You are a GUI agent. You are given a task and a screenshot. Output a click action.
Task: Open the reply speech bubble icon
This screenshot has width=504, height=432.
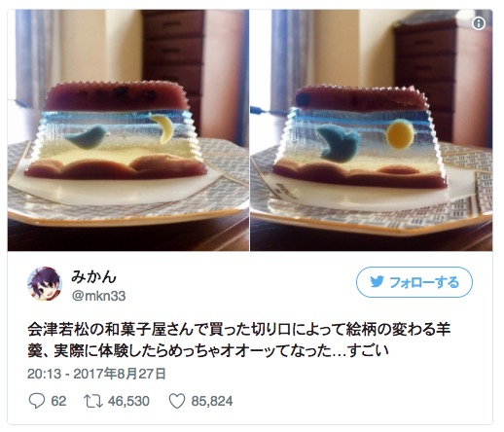37,401
